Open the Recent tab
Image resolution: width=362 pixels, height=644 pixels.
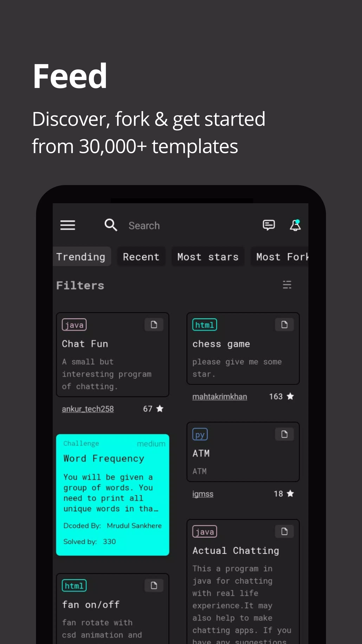[141, 257]
